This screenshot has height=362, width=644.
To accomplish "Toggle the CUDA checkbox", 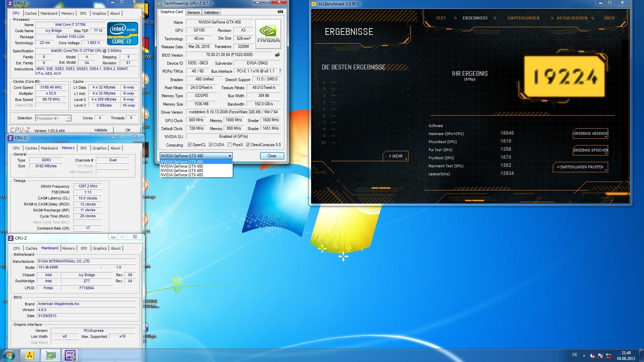I will click(211, 145).
